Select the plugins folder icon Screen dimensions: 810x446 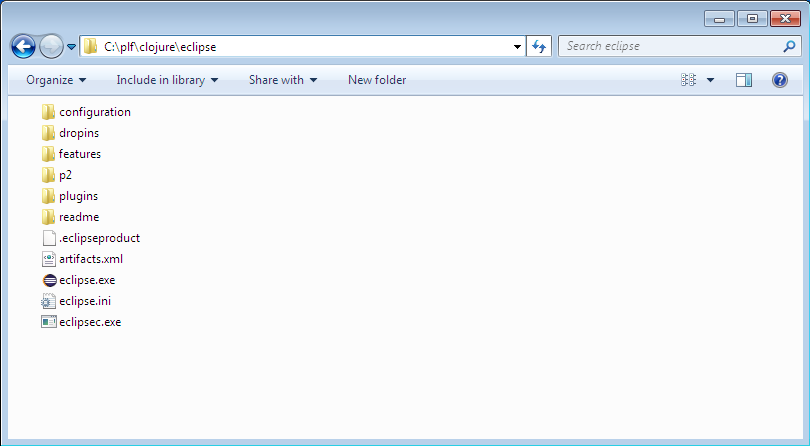click(48, 196)
